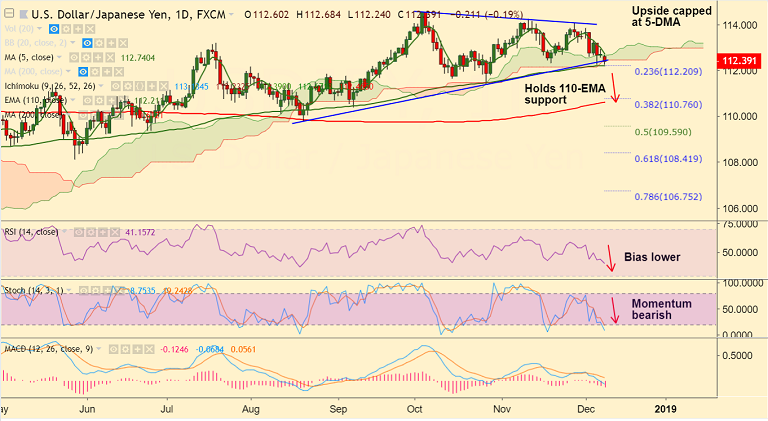
Task: Open dropdown arrow next to EMA (110, close)
Action: (x=73, y=99)
